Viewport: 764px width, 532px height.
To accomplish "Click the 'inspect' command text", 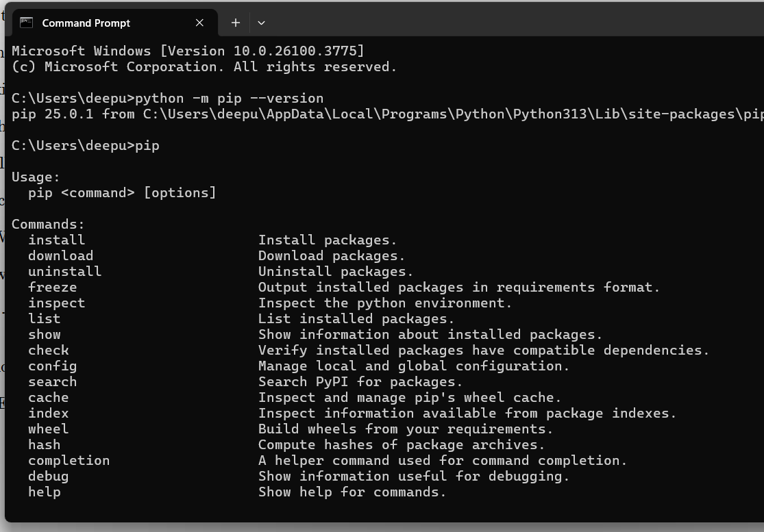I will point(56,303).
